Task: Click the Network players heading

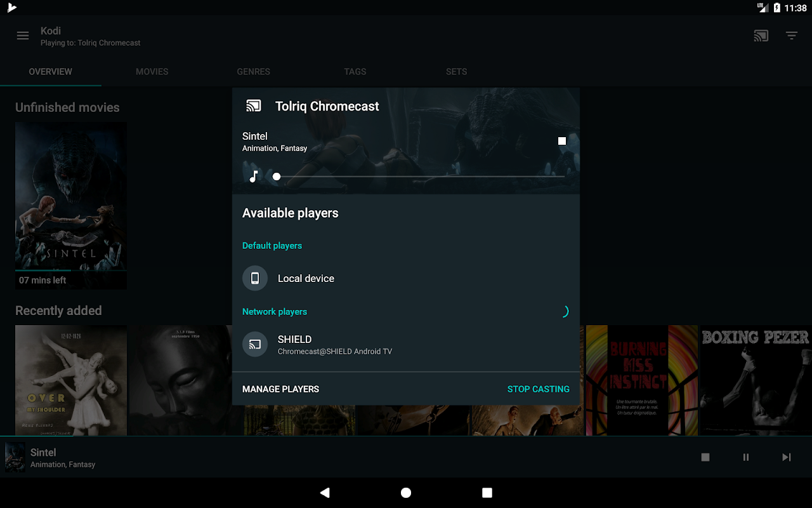Action: [275, 312]
